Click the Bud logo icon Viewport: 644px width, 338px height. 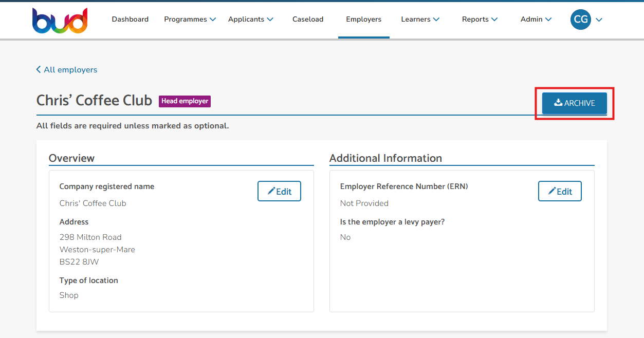coord(60,21)
